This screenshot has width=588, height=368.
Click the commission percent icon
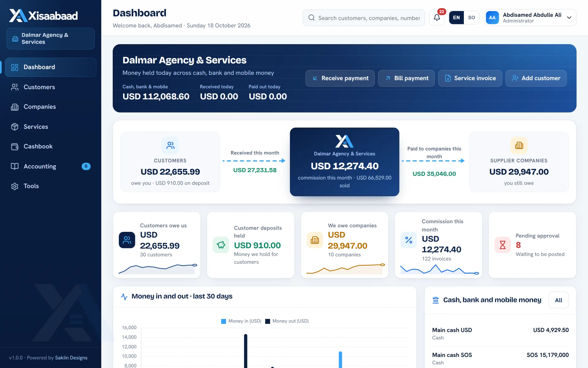coord(409,240)
